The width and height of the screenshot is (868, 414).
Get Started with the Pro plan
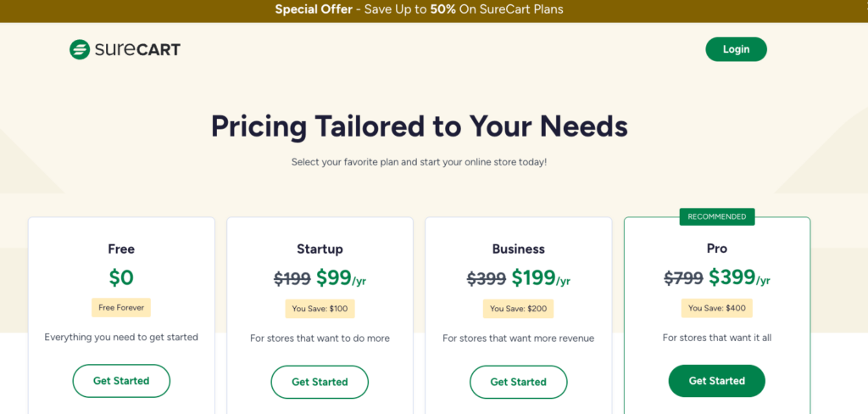tap(717, 381)
